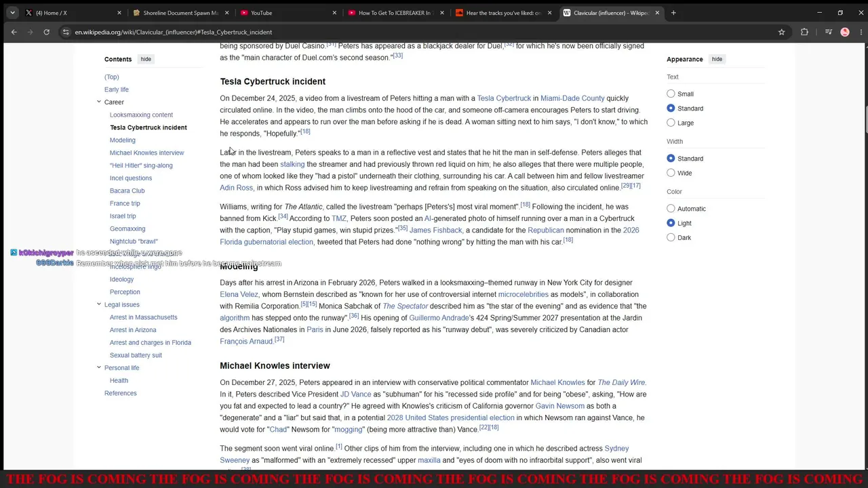This screenshot has width=868, height=488.
Task: Open the Elena Velez link
Action: click(239, 294)
